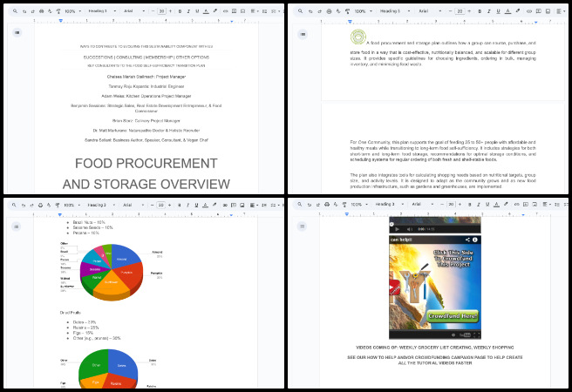Click 'Adam Weiss: Kitchen Operations Project Manager' line

(146, 96)
